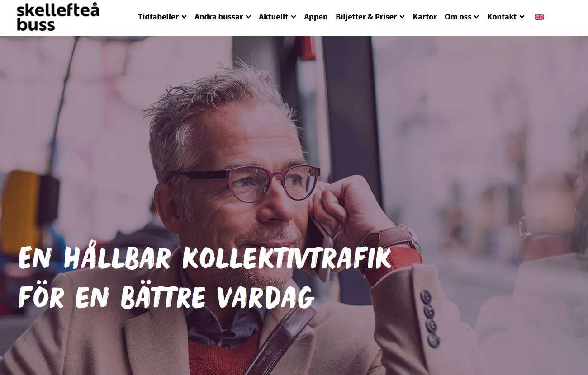
Task: Click the 'En hållbar kollektivtrafik' headline text
Action: [204, 257]
